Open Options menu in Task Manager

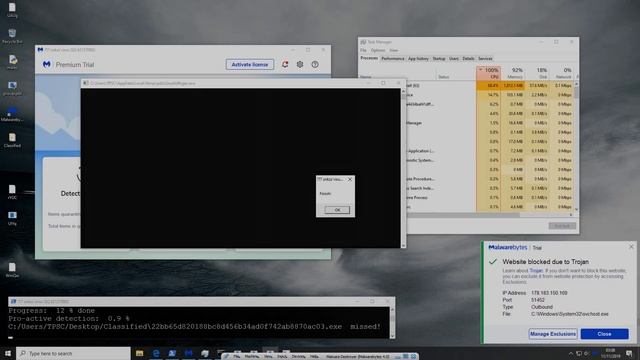(378, 50)
